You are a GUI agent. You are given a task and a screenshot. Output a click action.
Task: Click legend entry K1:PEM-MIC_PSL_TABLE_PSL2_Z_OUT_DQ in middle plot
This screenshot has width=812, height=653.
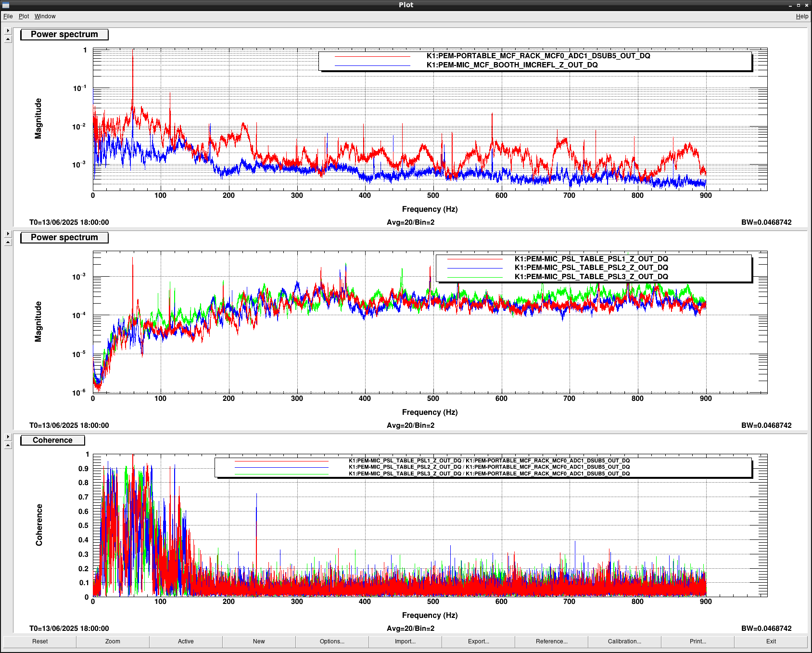coord(591,268)
